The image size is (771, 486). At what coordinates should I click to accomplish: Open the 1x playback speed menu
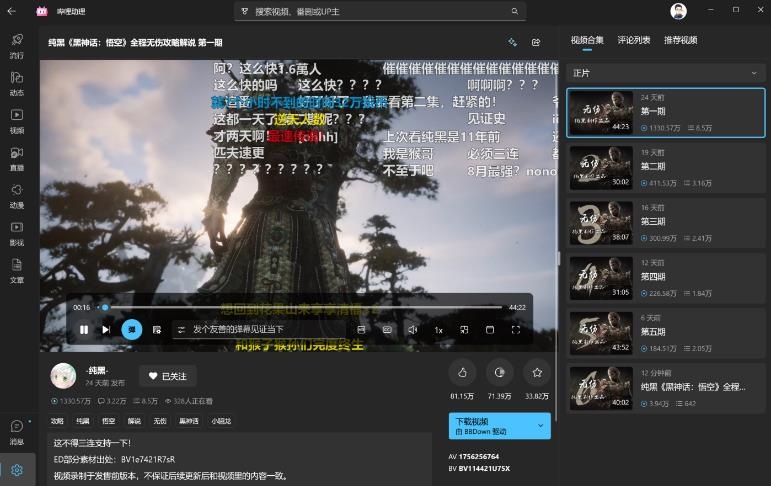click(x=439, y=330)
